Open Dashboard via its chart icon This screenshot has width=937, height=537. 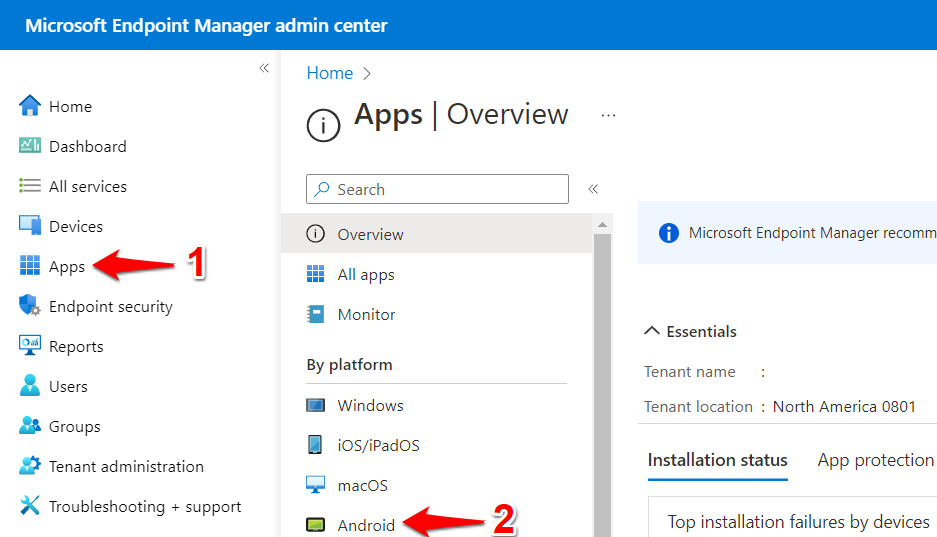[30, 146]
